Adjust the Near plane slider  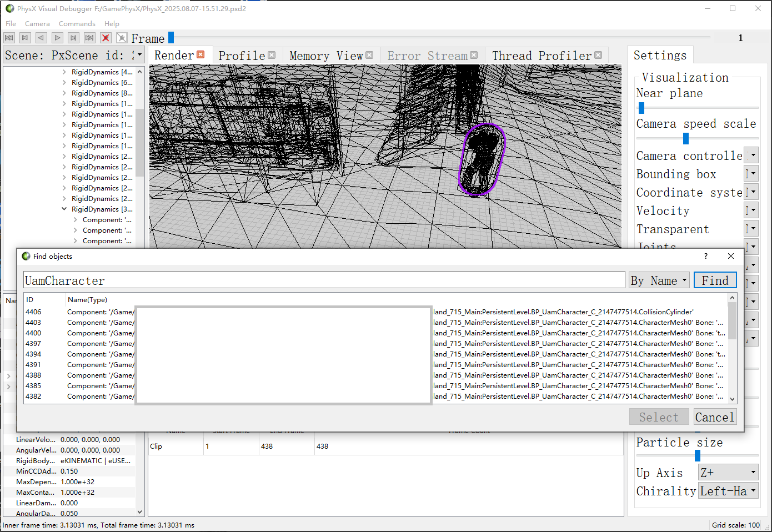pos(641,108)
